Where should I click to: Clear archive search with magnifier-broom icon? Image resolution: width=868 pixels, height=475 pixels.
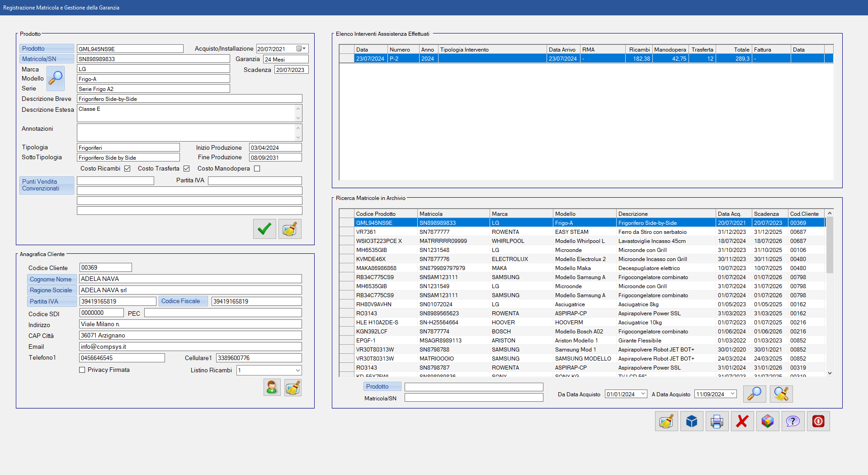781,394
